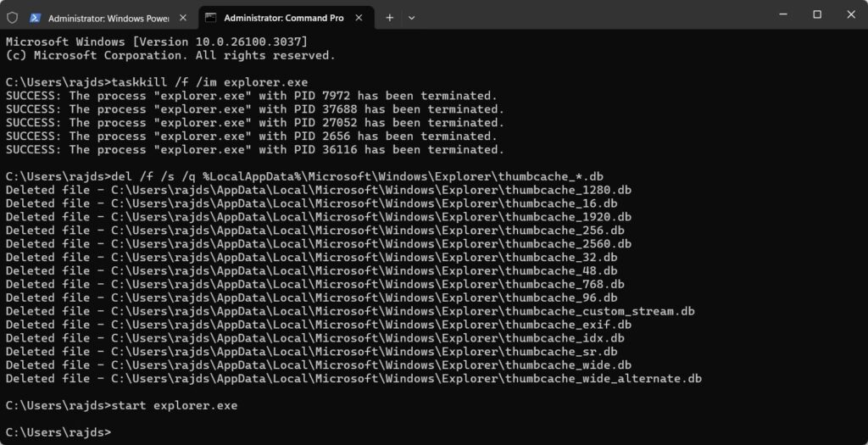
Task: Click the Command Prompt icon on the active tab
Action: [x=211, y=17]
